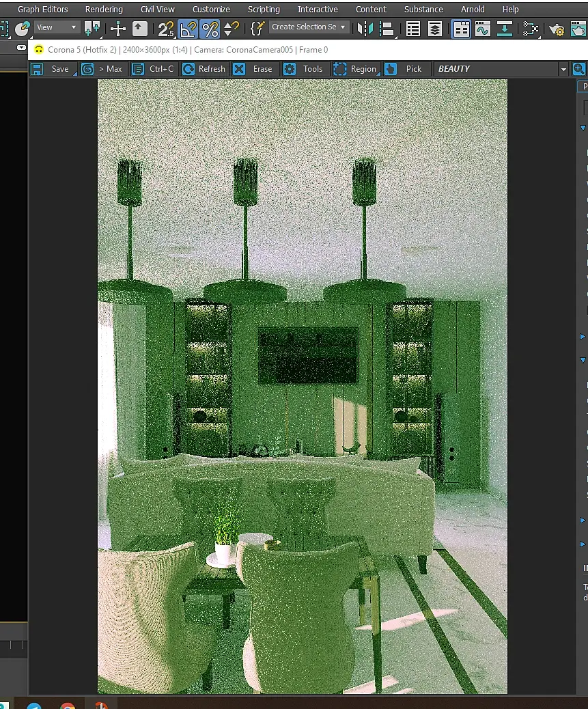This screenshot has height=709, width=588.
Task: Toggle the Percent Snap button
Action: point(210,29)
